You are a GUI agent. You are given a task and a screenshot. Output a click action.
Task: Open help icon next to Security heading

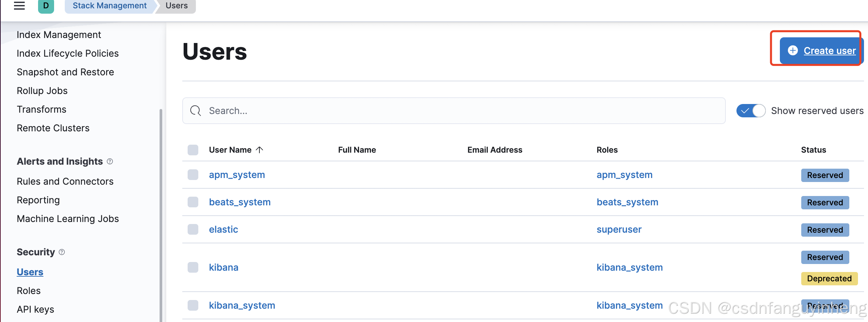62,252
